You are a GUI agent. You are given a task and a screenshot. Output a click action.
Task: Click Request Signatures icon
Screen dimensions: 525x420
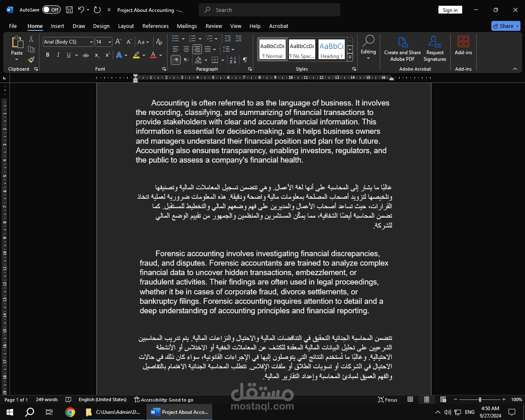coord(435,48)
